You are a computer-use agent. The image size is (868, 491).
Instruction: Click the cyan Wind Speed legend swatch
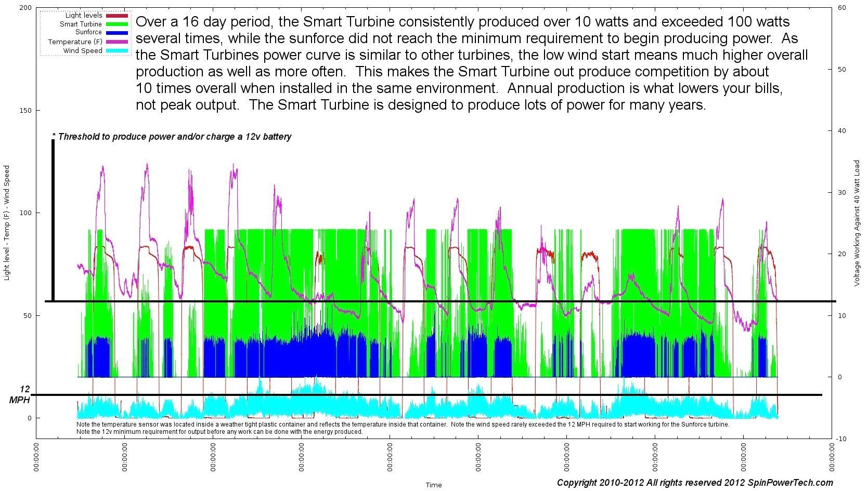(x=117, y=50)
